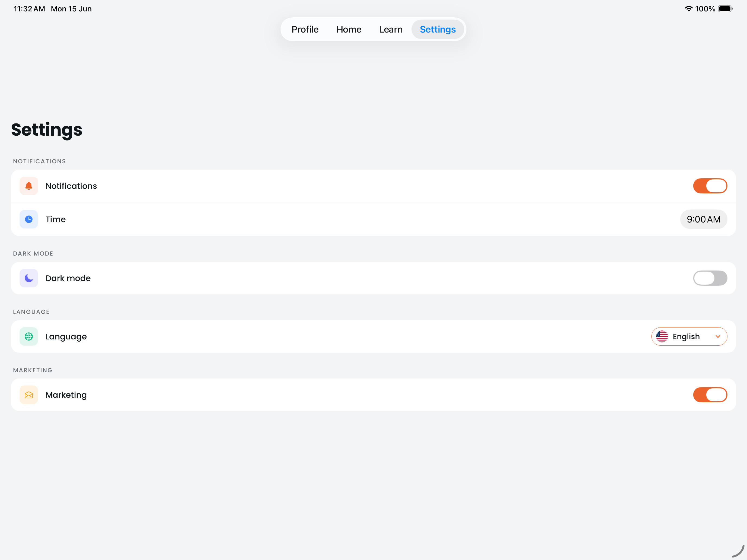Click the Marketing row label
The height and width of the screenshot is (560, 747).
pyautogui.click(x=66, y=395)
